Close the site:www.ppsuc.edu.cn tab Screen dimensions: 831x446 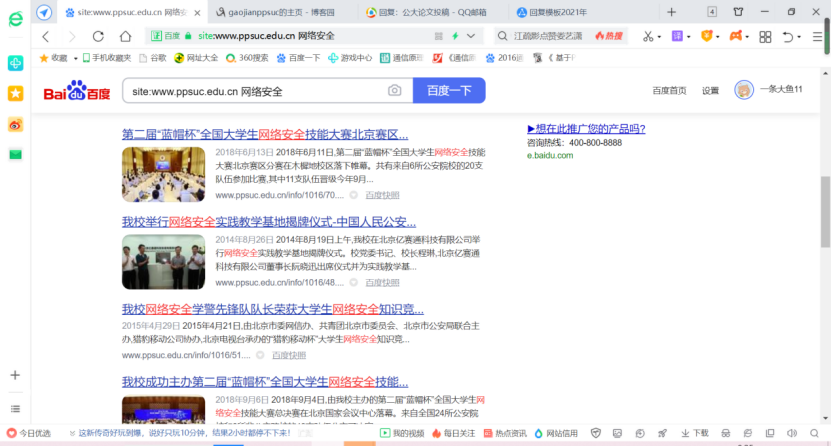[197, 13]
